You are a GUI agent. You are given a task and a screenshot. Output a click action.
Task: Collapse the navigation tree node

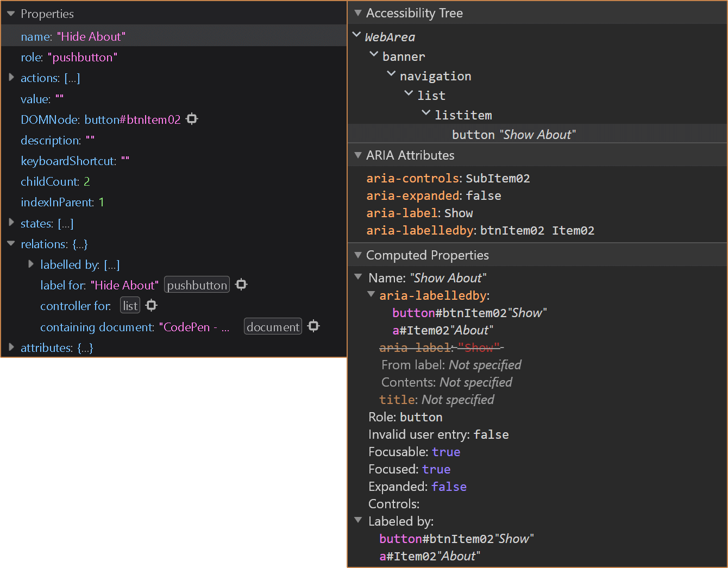[x=391, y=74]
